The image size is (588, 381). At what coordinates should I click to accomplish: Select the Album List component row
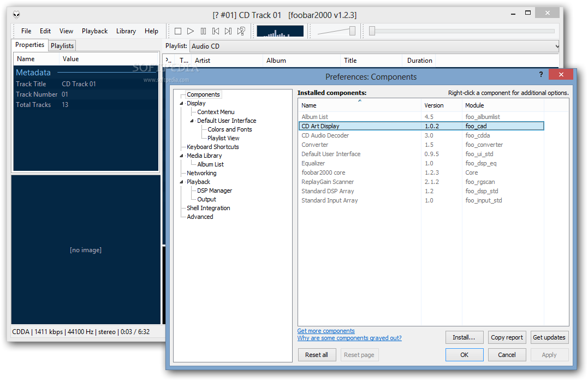(421, 117)
